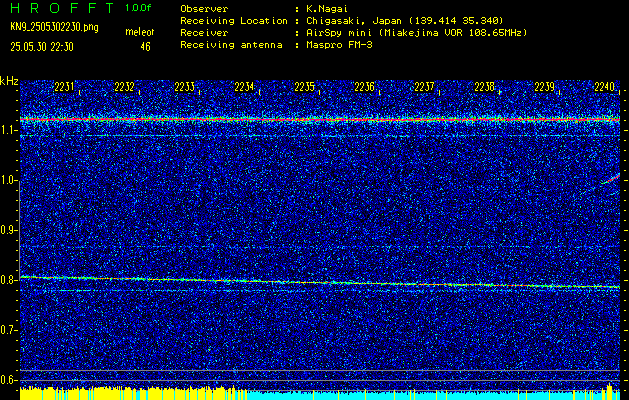Screen dimensions: 629x400
Task: Click the HROFFT title text
Action: click(62, 8)
